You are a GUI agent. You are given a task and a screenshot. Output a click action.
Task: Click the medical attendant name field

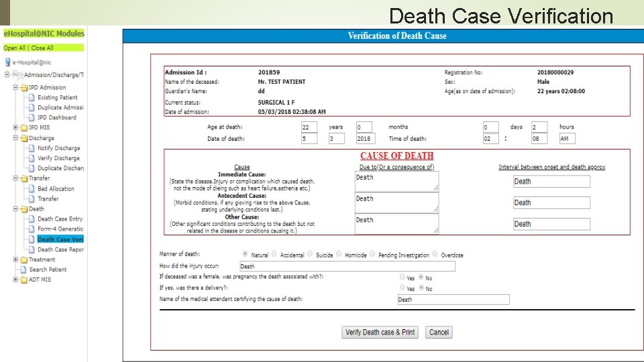coord(453,300)
